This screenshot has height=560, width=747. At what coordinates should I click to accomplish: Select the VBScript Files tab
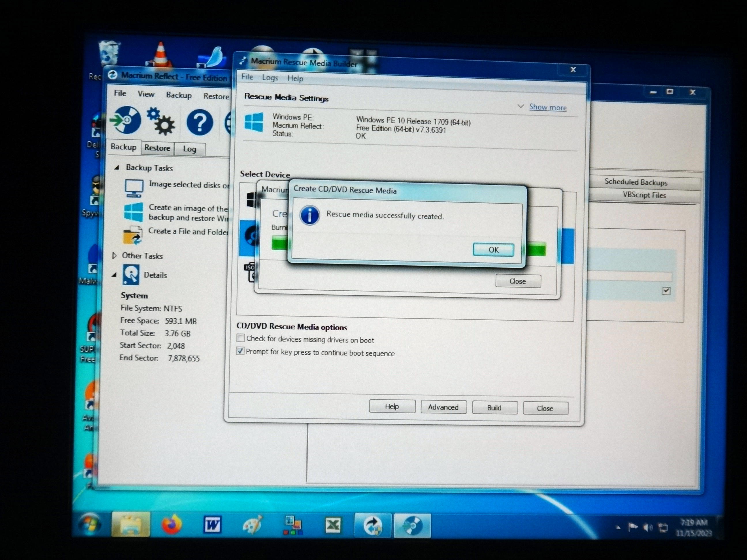point(644,195)
